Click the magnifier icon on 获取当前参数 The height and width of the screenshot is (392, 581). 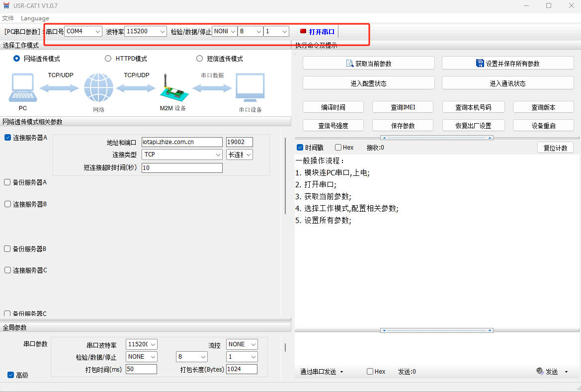click(x=349, y=64)
